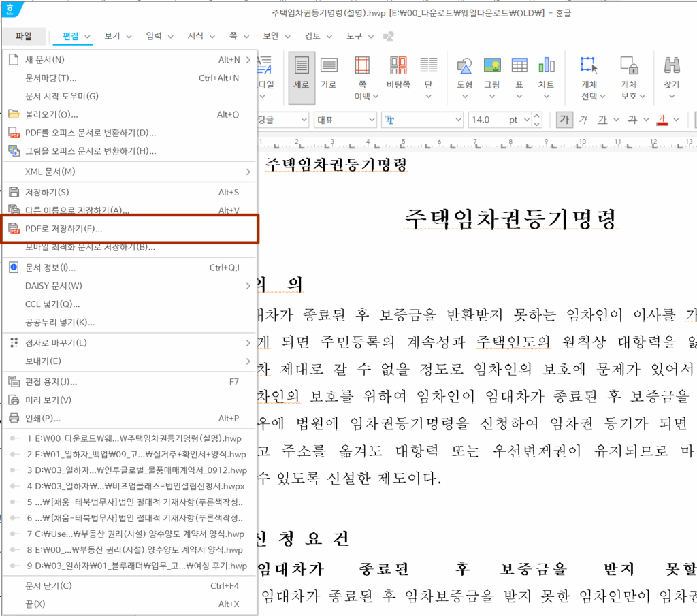Toggle bold 가 formatting button
The width and height of the screenshot is (697, 616).
(564, 120)
